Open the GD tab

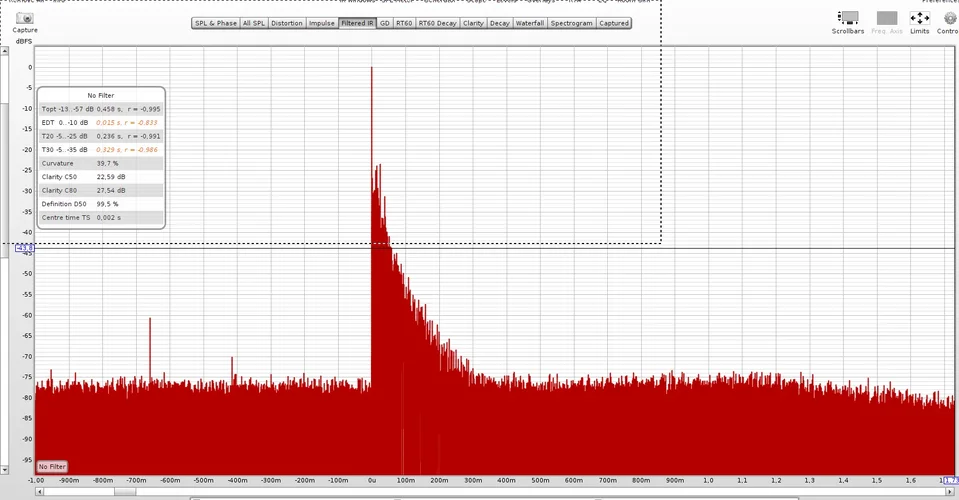tap(385, 23)
